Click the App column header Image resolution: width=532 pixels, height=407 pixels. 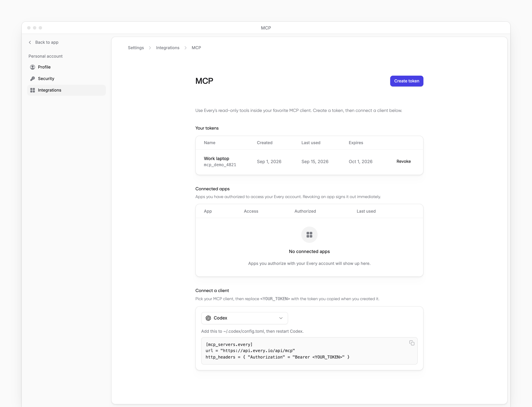[208, 211]
